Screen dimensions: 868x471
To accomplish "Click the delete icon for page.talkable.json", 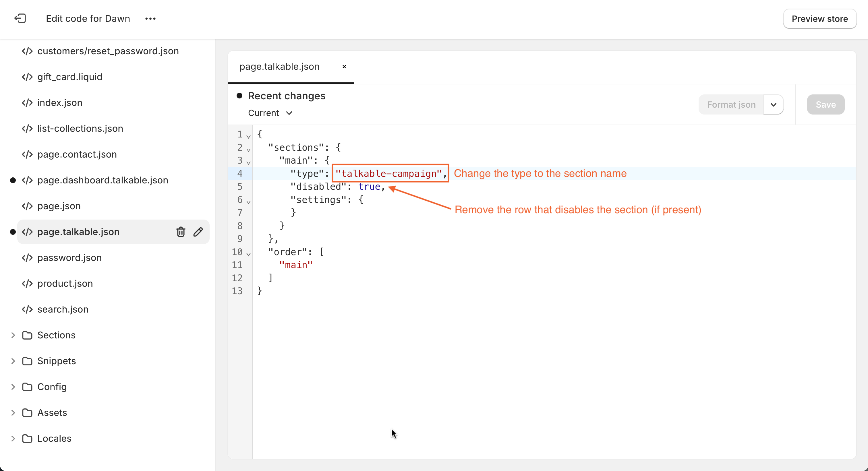I will [181, 231].
